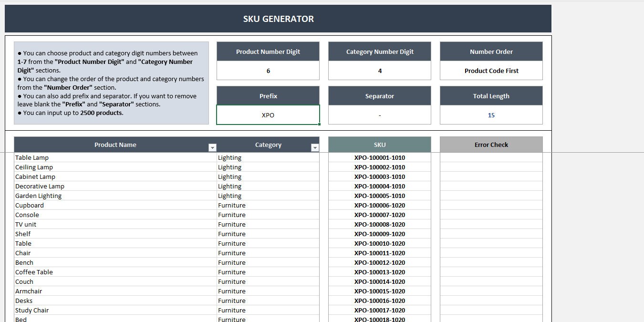This screenshot has height=322, width=644.
Task: Click the Separator value cell showing a dash
Action: pyautogui.click(x=379, y=115)
